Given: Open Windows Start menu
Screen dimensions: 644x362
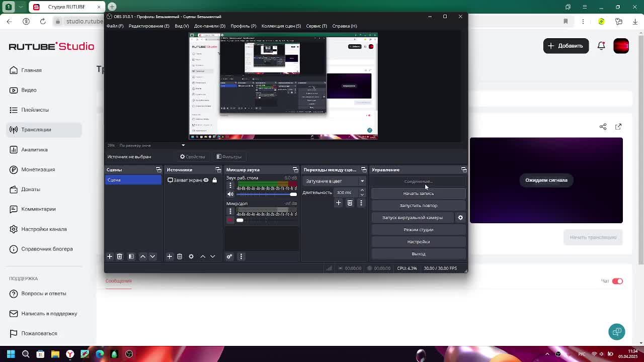Looking at the screenshot, I should [11, 354].
